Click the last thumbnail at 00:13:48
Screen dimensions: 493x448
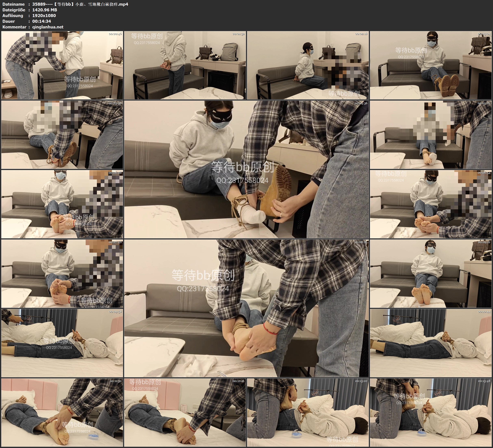pyautogui.click(x=431, y=412)
